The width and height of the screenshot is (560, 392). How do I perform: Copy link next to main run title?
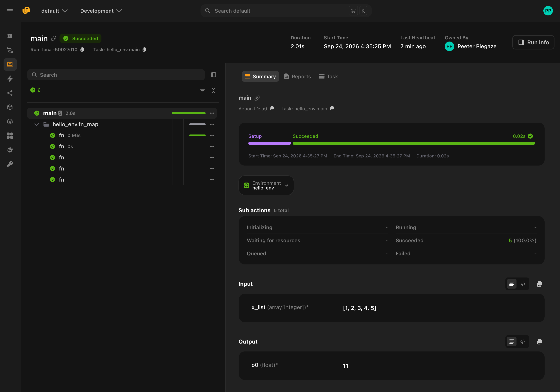coord(53,39)
